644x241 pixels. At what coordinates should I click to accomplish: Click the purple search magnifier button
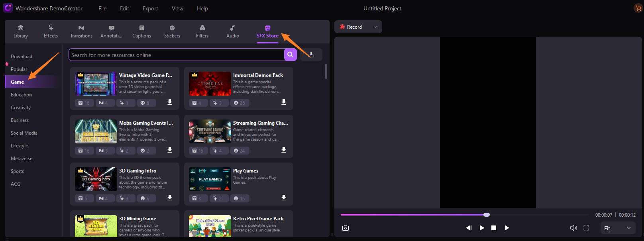coord(291,55)
